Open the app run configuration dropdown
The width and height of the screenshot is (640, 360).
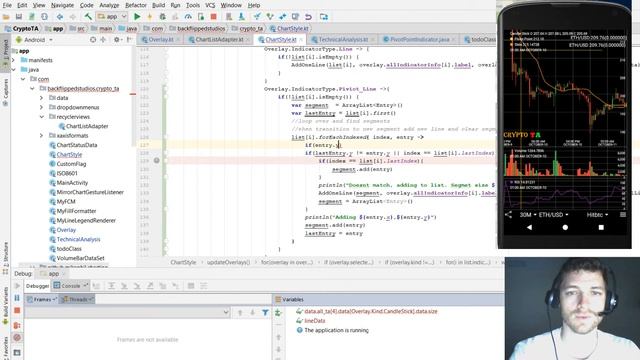[112, 17]
